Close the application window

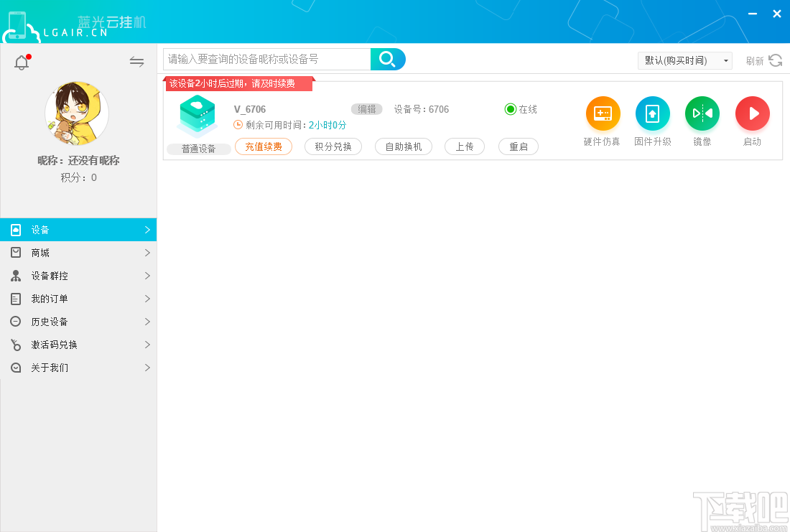pyautogui.click(x=777, y=14)
